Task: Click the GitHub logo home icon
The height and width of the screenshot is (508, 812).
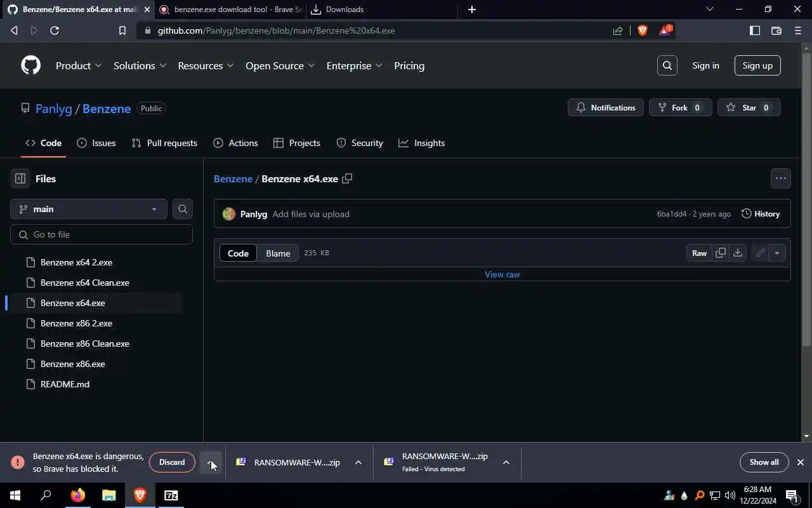Action: [x=30, y=65]
